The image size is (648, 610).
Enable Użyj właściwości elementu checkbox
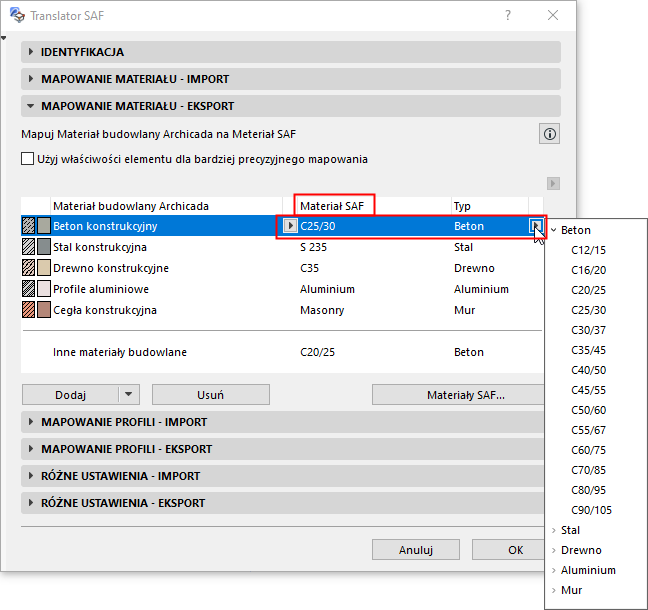[27, 159]
